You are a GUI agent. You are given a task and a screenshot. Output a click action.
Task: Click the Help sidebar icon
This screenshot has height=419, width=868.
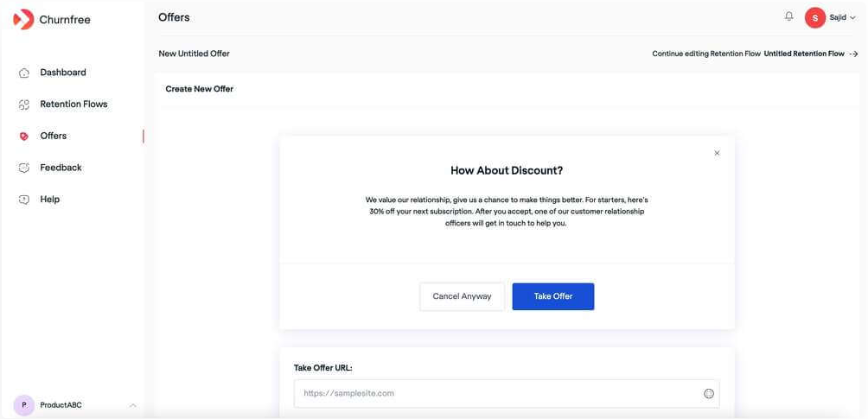(24, 200)
